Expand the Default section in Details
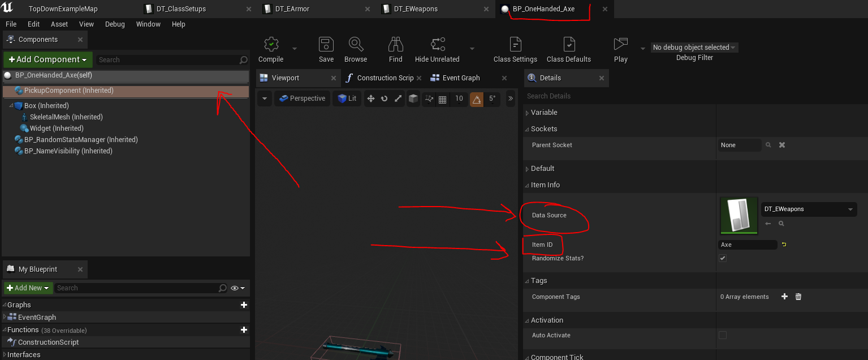 527,169
